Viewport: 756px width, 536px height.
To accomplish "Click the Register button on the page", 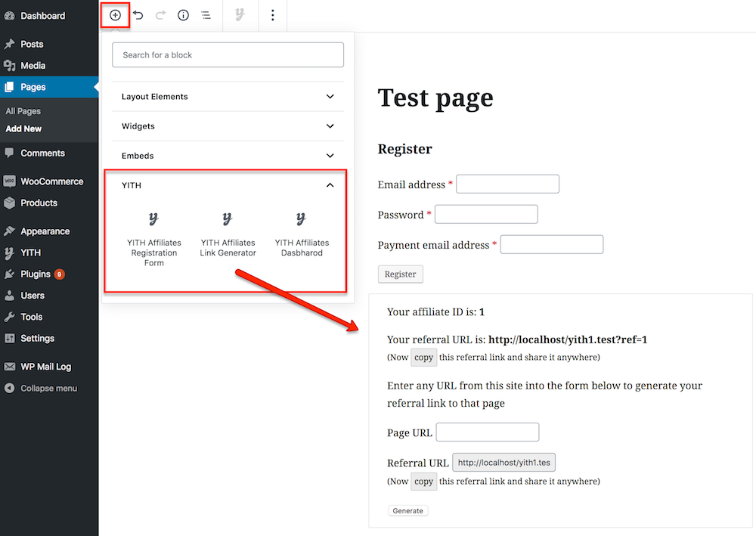I will (400, 274).
